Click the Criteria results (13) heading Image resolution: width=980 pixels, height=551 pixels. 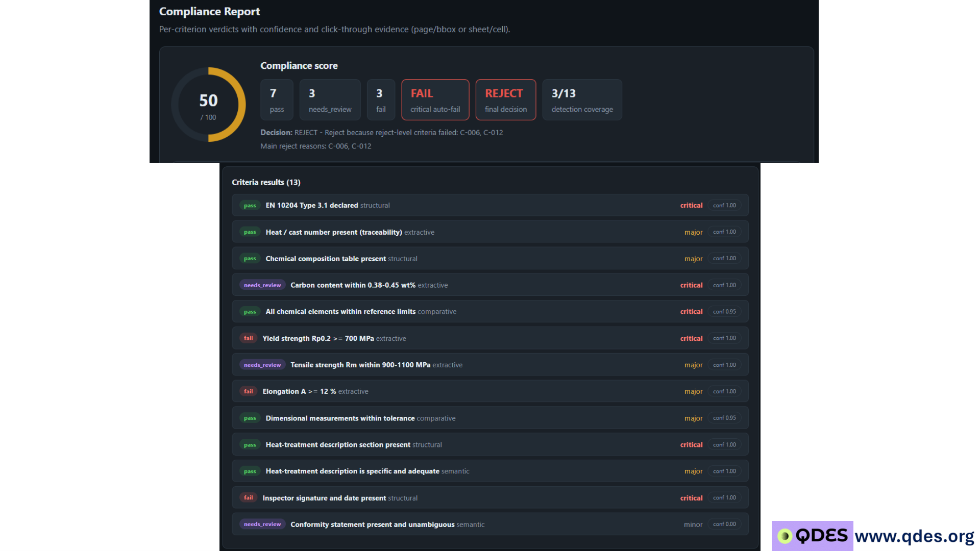[x=266, y=182]
